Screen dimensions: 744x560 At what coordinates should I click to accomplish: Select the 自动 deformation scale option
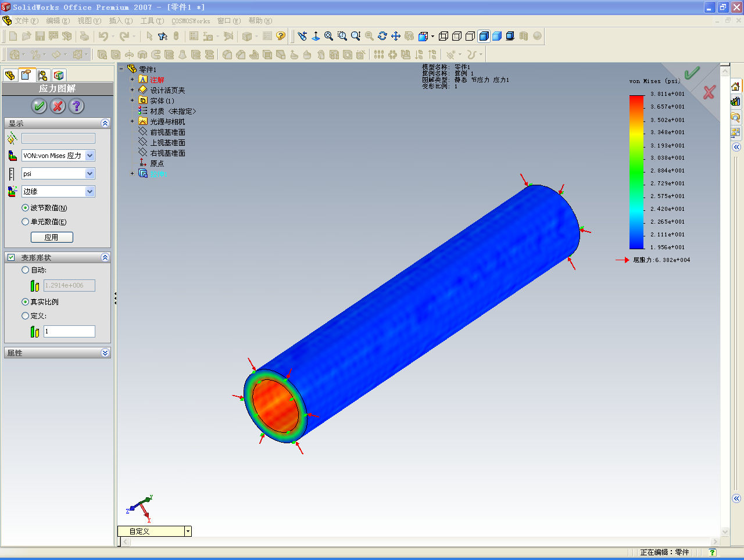[x=25, y=270]
